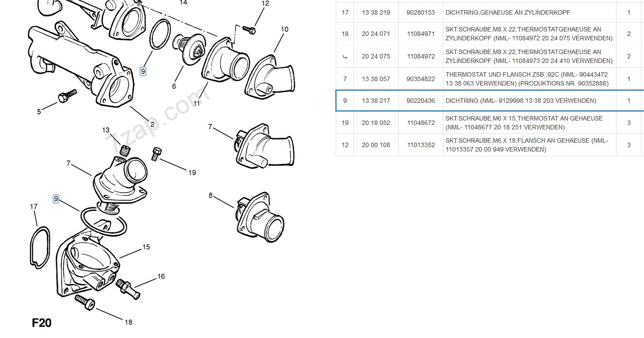The height and width of the screenshot is (338, 644).
Task: Click part number 11048672 in the table
Action: coord(420,123)
